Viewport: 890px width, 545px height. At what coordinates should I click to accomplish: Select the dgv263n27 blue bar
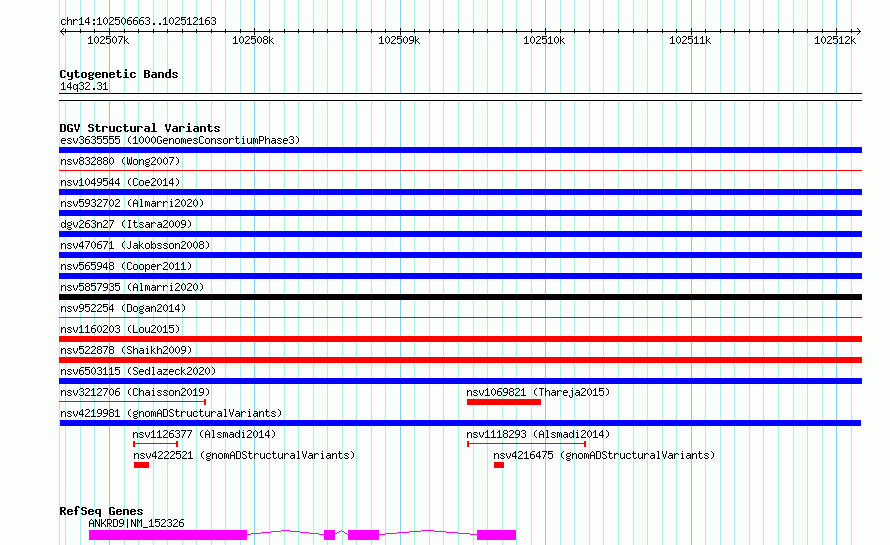point(460,234)
